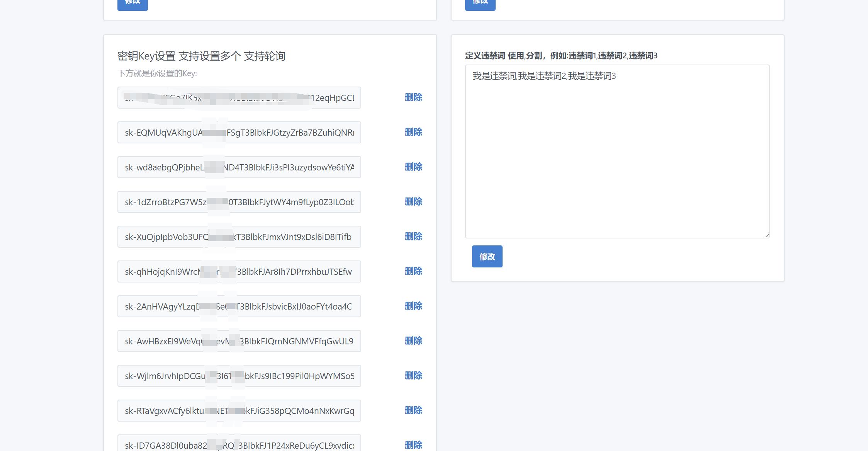868x451 pixels.
Task: Delete the key starting with sk-RTaVgxvACfy6lktu
Action: (x=413, y=410)
